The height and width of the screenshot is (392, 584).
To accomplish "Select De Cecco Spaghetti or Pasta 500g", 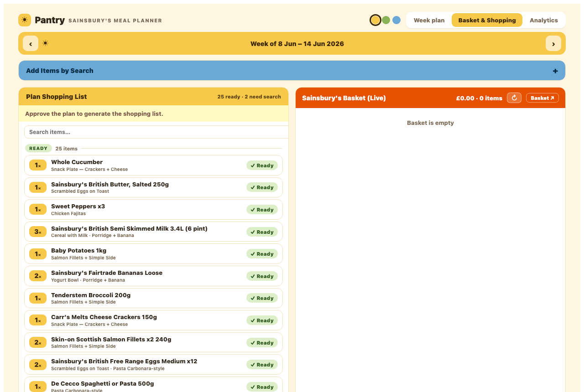I will (x=103, y=384).
